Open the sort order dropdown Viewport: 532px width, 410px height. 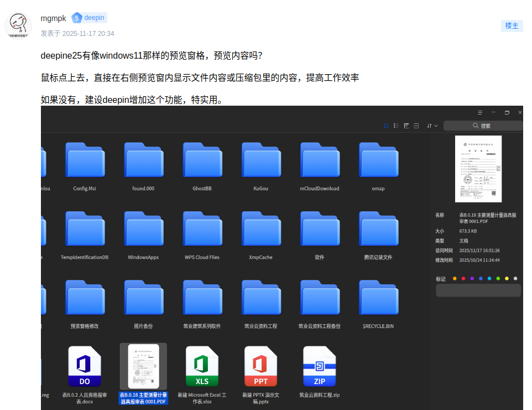tap(432, 126)
